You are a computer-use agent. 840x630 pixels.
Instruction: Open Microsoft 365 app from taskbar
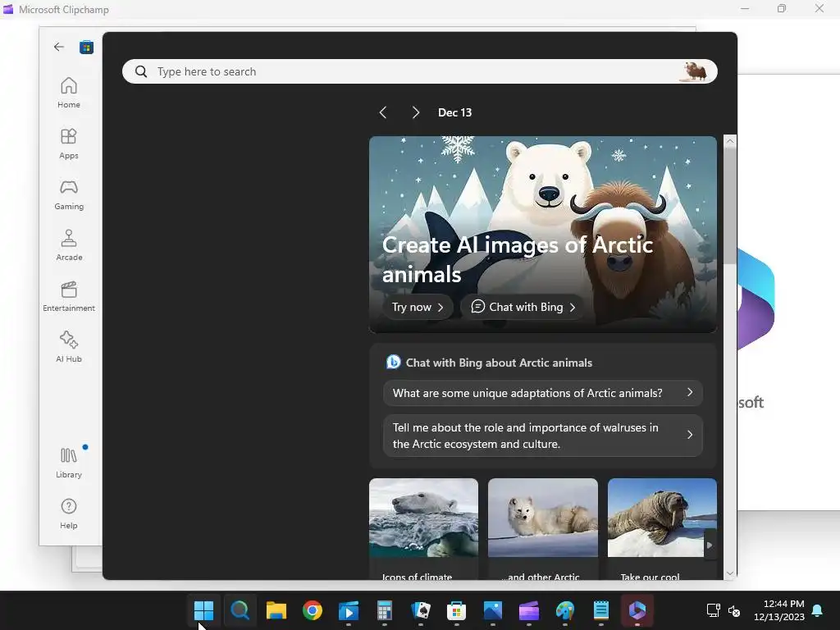click(x=637, y=610)
